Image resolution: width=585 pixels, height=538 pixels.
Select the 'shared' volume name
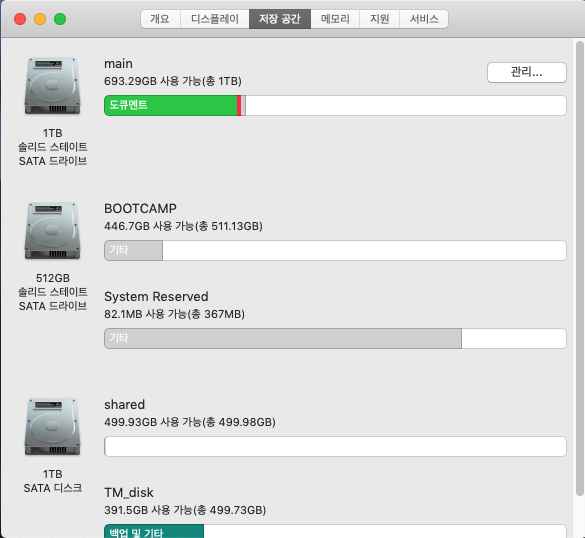(125, 404)
